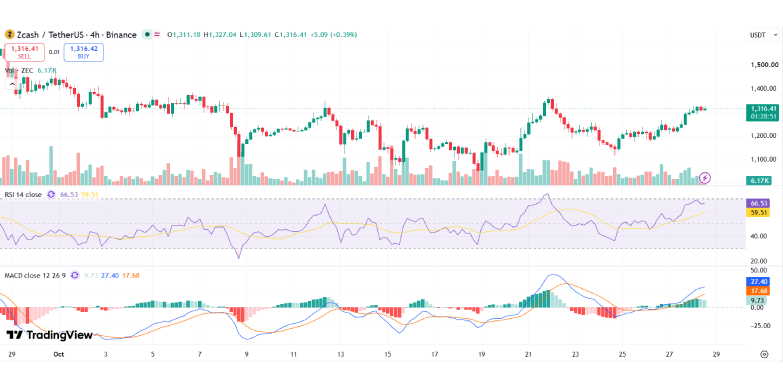Collapse the indicator legend with the chevron
The image size is (783, 388).
(12, 84)
